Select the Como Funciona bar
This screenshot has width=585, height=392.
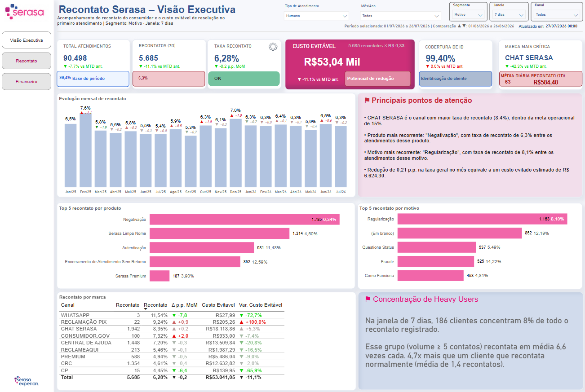(x=430, y=275)
